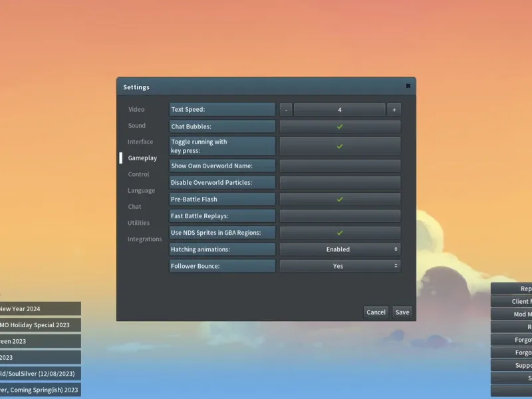The image size is (532, 399).
Task: Open the Chat settings tab
Action: (x=134, y=207)
